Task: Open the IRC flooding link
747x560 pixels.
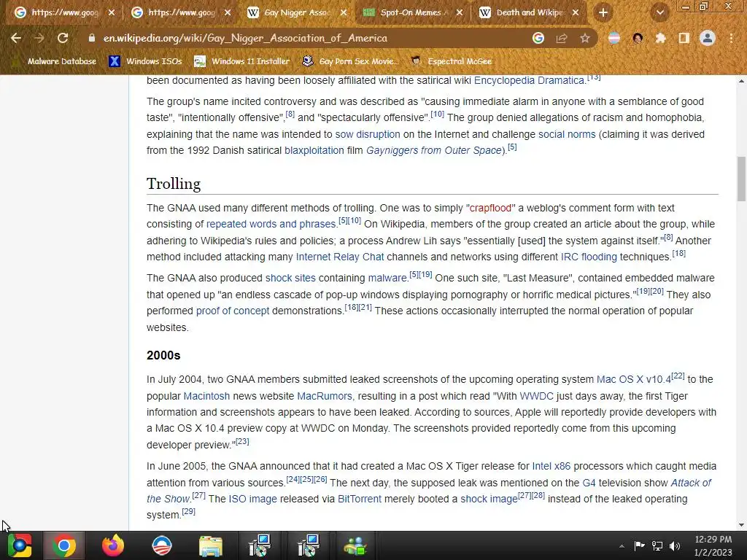Action: point(589,257)
